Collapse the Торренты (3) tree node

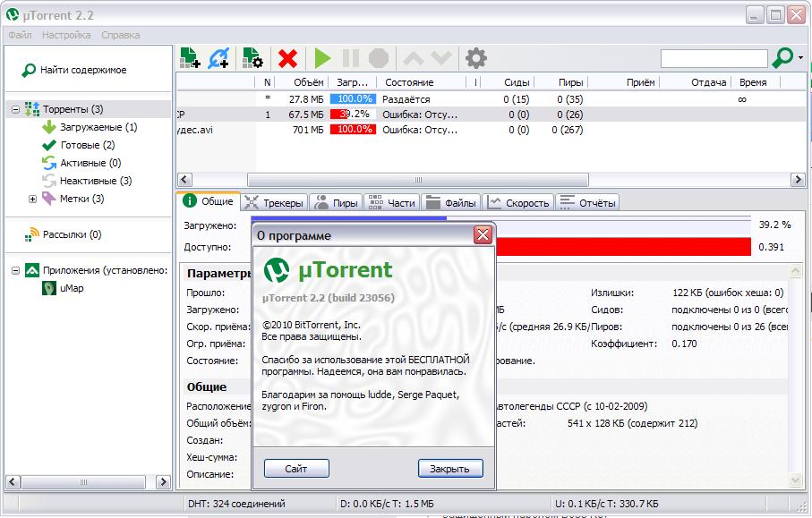15,110
